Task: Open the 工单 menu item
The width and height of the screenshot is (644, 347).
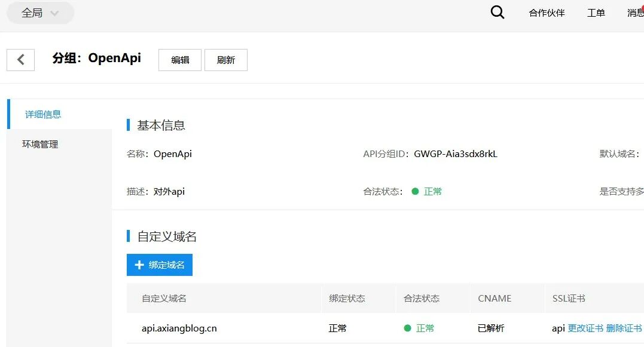Action: (596, 12)
